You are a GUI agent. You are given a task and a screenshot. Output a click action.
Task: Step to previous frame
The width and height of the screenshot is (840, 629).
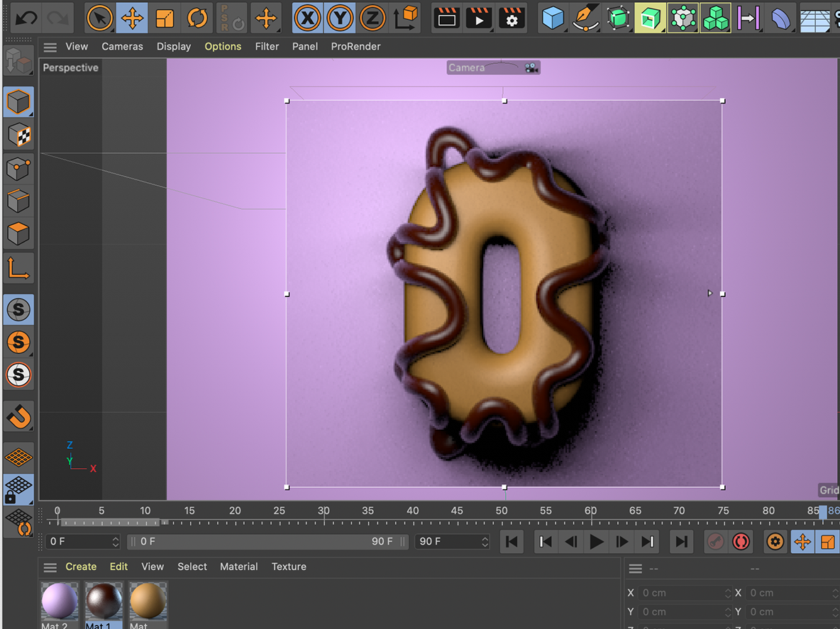(571, 542)
